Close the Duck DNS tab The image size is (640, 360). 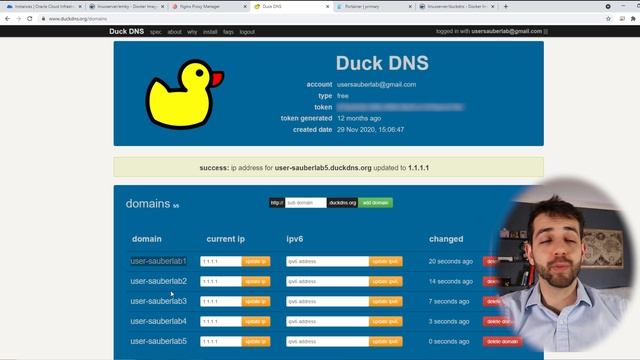[327, 7]
